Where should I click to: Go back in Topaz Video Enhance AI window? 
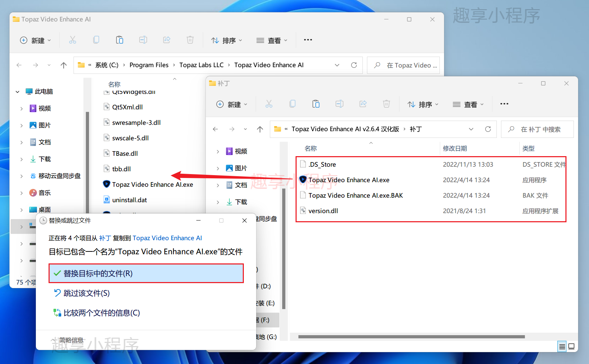point(19,65)
